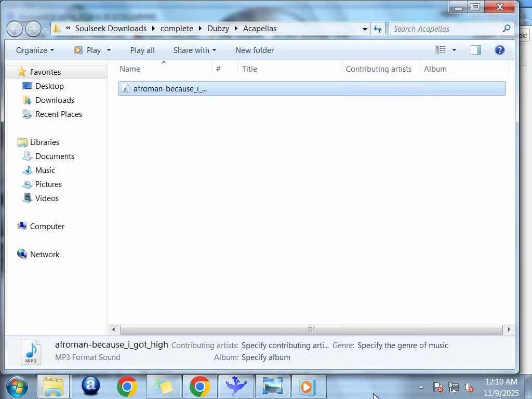Open Downloads in the sidebar

55,100
